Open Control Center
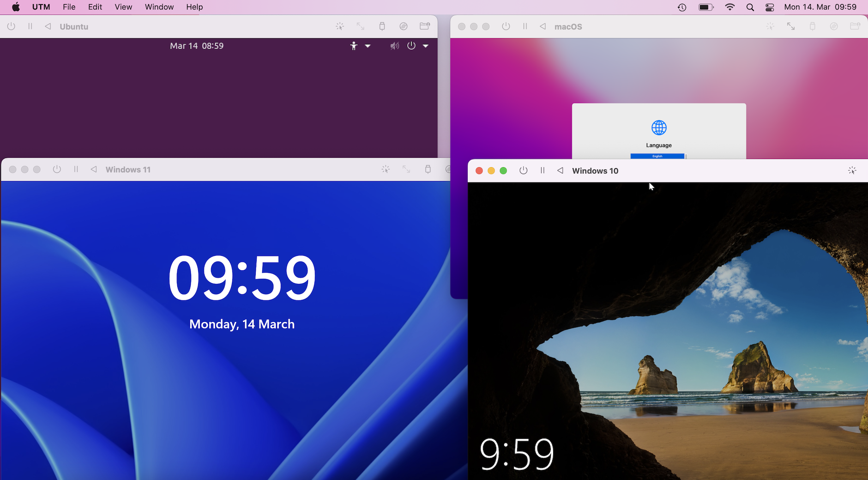The height and width of the screenshot is (480, 868). (x=770, y=7)
